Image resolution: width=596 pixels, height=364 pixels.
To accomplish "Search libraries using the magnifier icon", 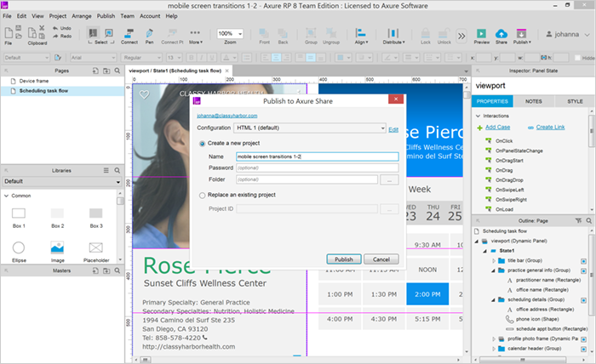I will tap(117, 170).
